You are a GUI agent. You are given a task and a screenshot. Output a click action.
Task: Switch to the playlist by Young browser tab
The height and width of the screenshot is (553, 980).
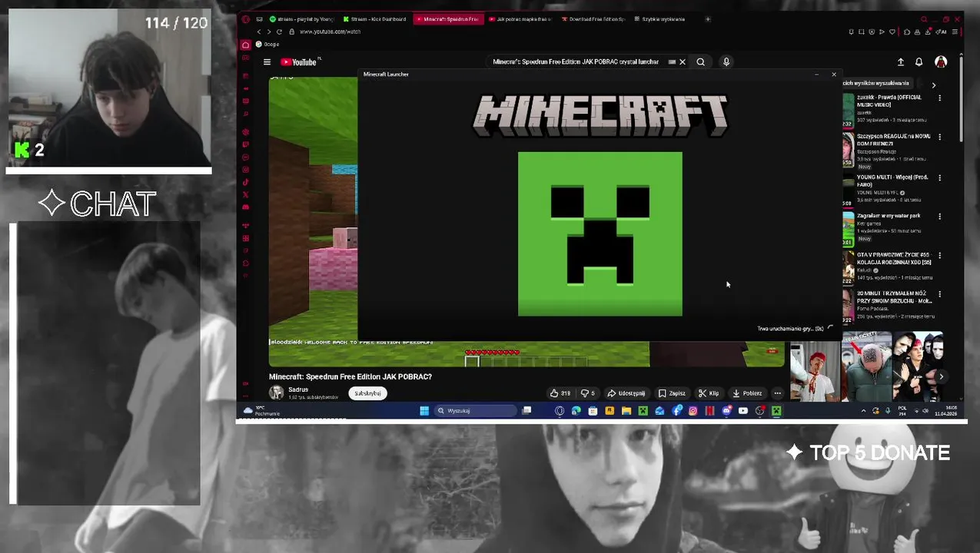(301, 19)
